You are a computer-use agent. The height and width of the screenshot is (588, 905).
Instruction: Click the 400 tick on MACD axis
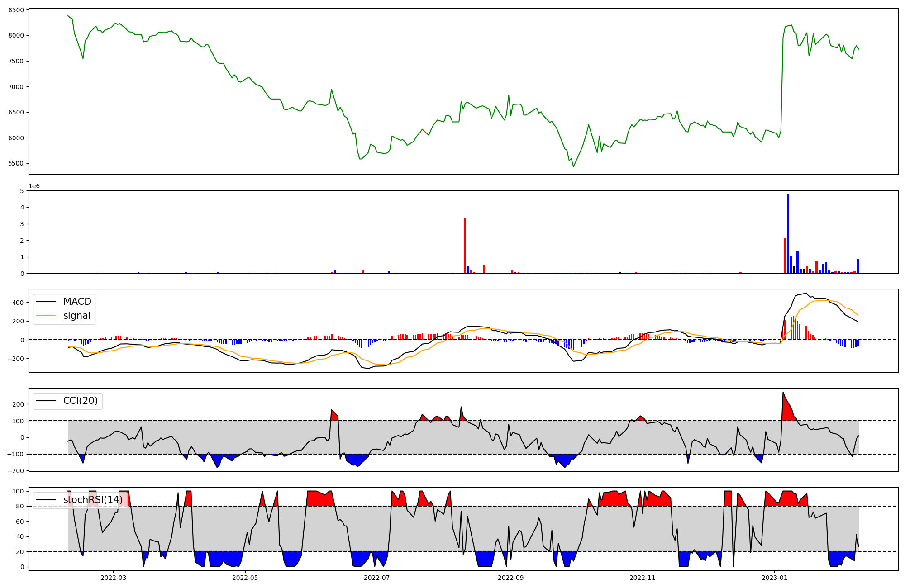19,303
